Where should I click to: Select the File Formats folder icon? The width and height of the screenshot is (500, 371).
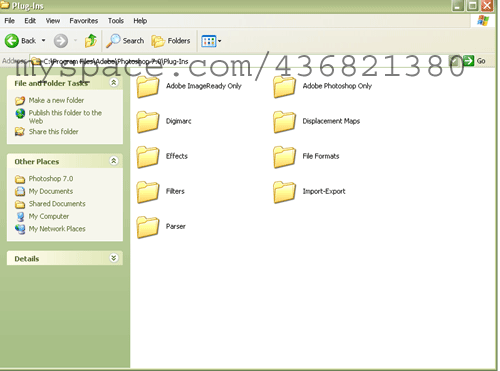(x=284, y=157)
